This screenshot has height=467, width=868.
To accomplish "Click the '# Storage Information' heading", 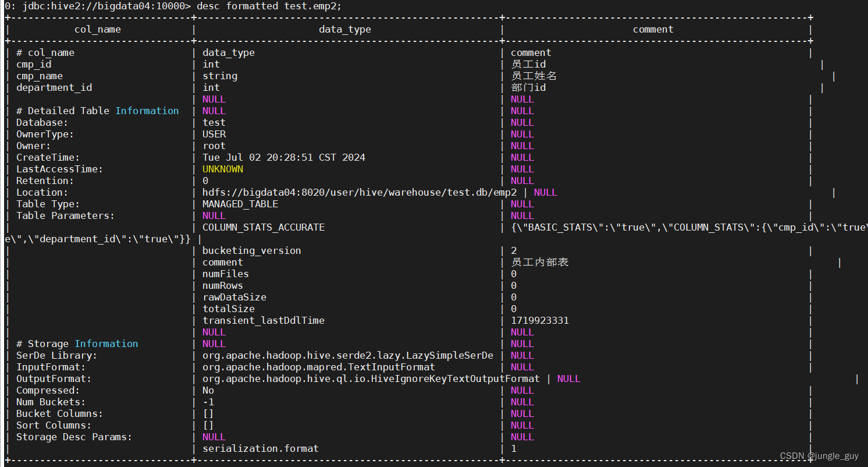I will coord(77,344).
